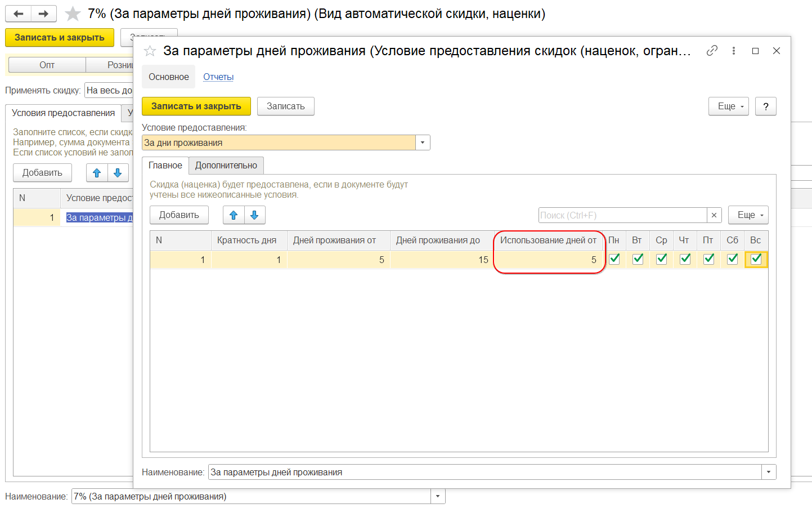Select Дней проживания от cell value 5
The height and width of the screenshot is (508, 812).
coord(339,260)
